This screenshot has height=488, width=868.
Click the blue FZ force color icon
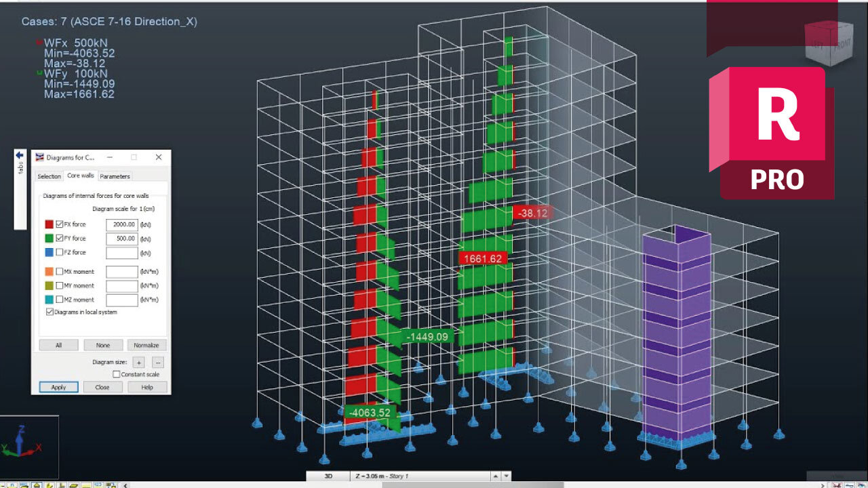coord(48,252)
